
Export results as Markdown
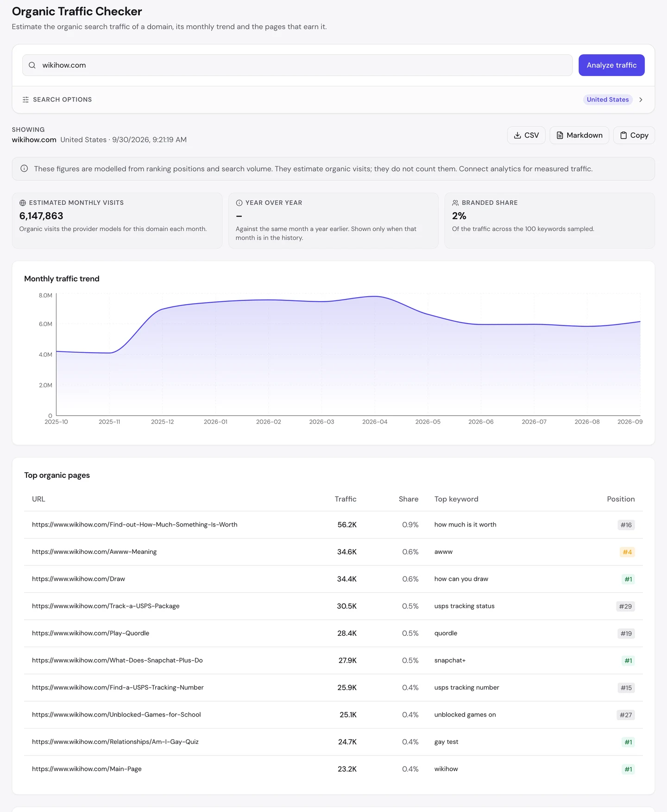(x=579, y=135)
